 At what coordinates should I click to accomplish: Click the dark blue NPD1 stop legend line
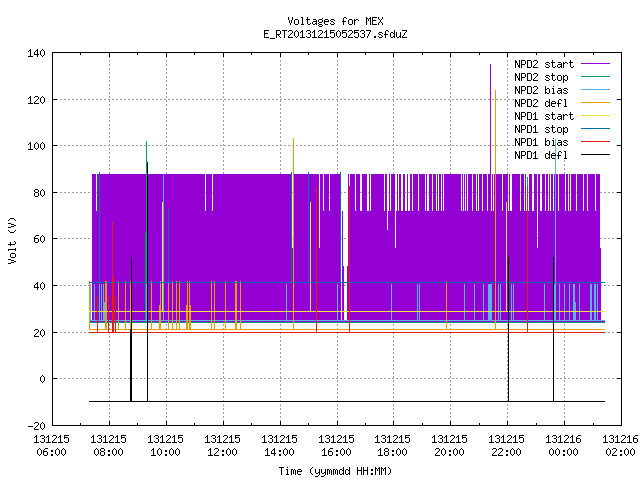pyautogui.click(x=595, y=129)
